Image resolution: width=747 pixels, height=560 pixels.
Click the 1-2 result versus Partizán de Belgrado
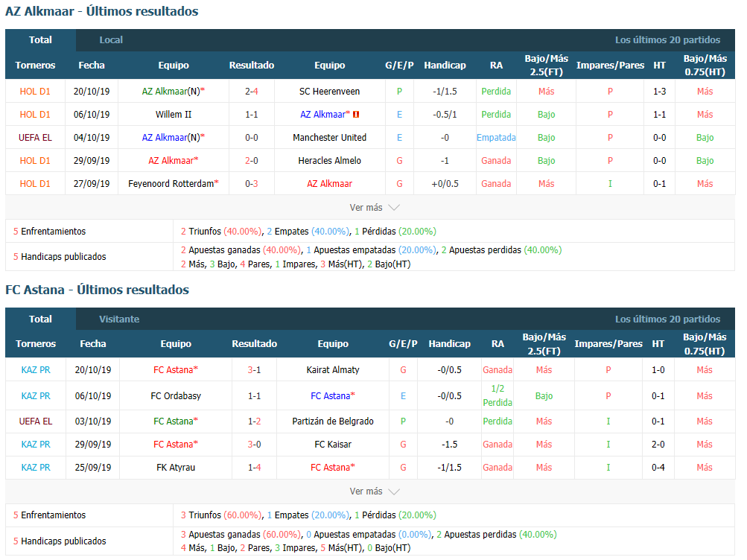click(x=254, y=421)
